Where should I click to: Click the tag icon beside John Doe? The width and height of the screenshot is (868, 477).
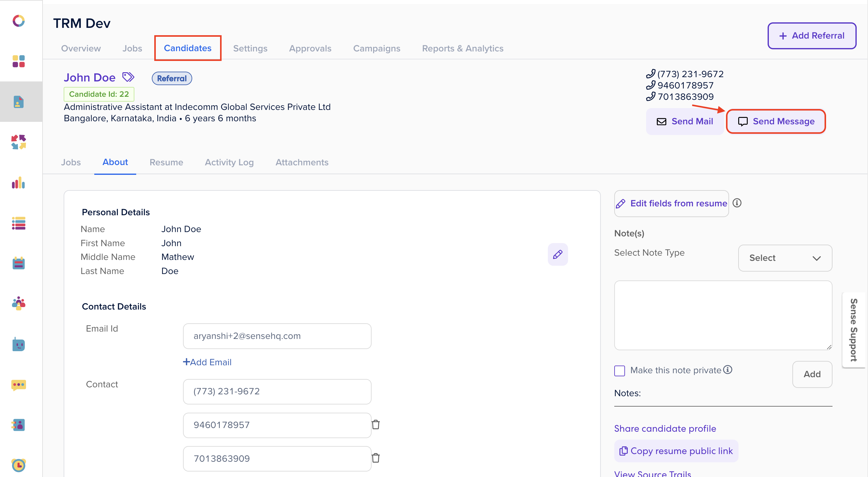[128, 77]
